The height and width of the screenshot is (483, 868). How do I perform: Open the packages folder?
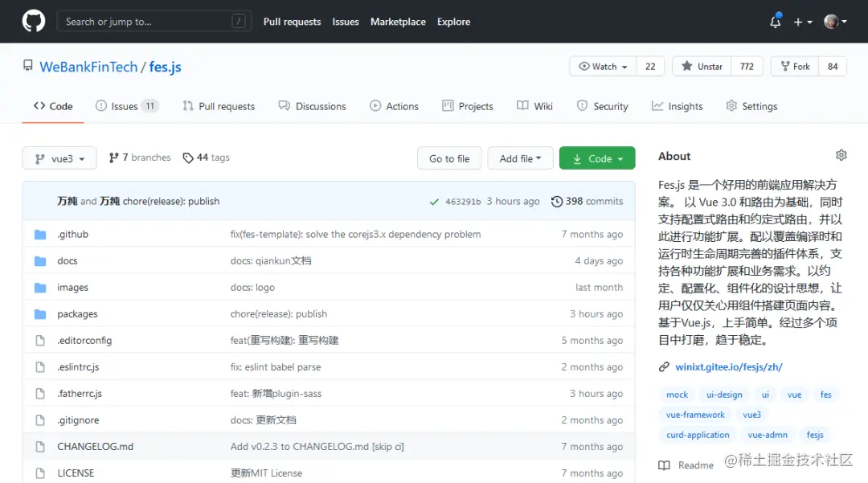[x=77, y=313]
